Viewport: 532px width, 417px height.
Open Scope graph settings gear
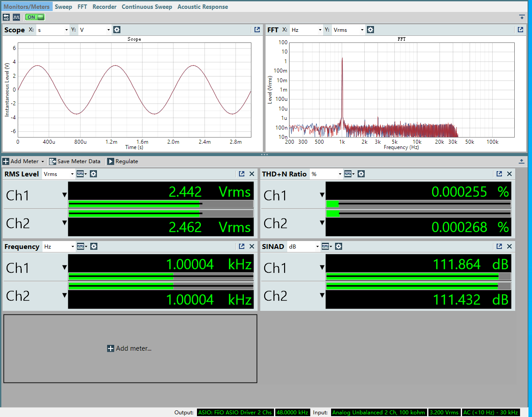tap(117, 30)
